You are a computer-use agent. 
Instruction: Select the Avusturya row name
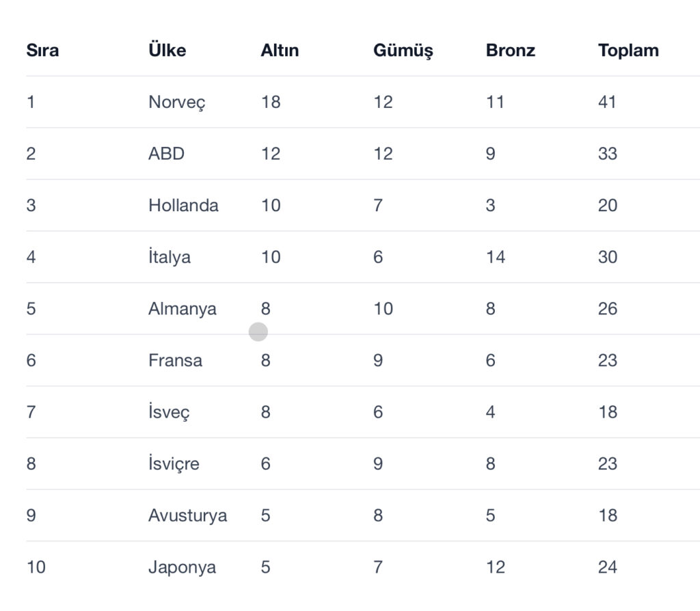[187, 515]
